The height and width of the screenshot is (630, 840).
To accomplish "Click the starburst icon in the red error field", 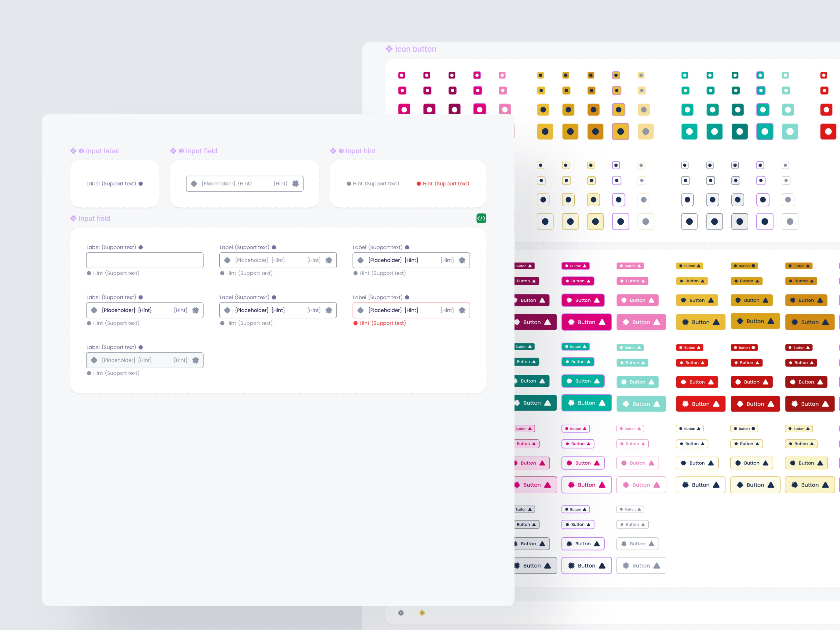I will [462, 310].
